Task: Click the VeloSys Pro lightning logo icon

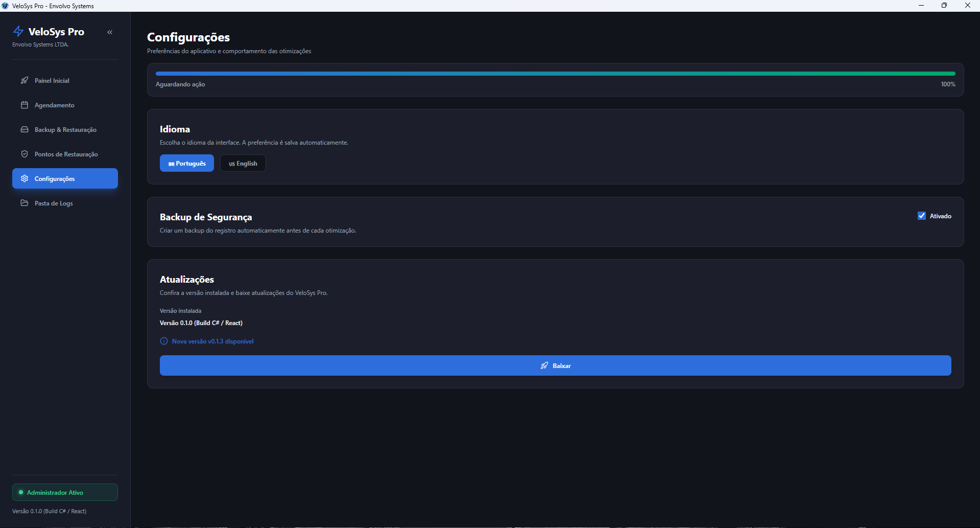Action: 18,31
